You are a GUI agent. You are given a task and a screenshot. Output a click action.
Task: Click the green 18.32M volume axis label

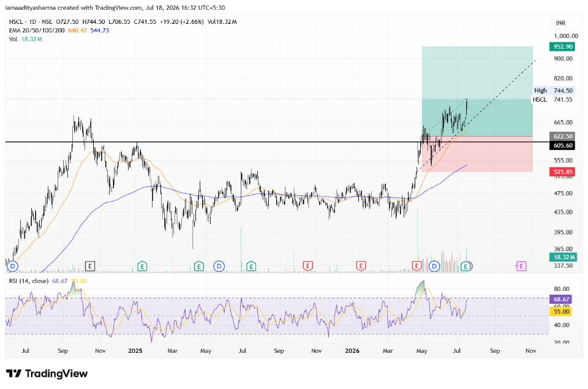coord(563,257)
